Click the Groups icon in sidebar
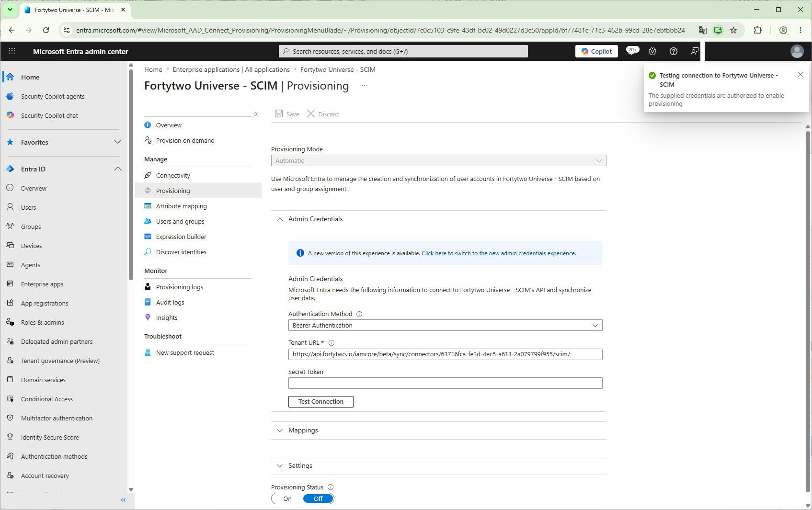 pyautogui.click(x=10, y=226)
